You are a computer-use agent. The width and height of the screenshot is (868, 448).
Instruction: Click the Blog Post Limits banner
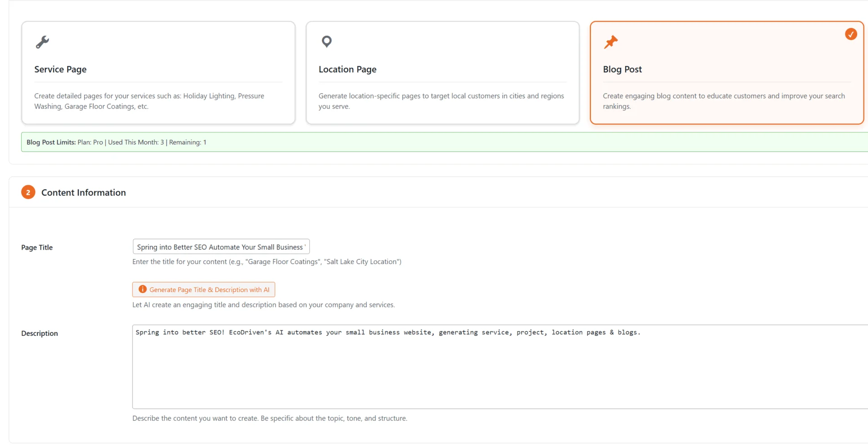coord(116,142)
